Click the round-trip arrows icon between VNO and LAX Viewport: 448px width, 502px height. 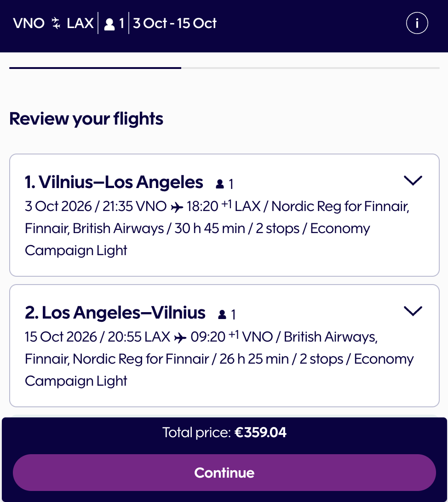[56, 23]
